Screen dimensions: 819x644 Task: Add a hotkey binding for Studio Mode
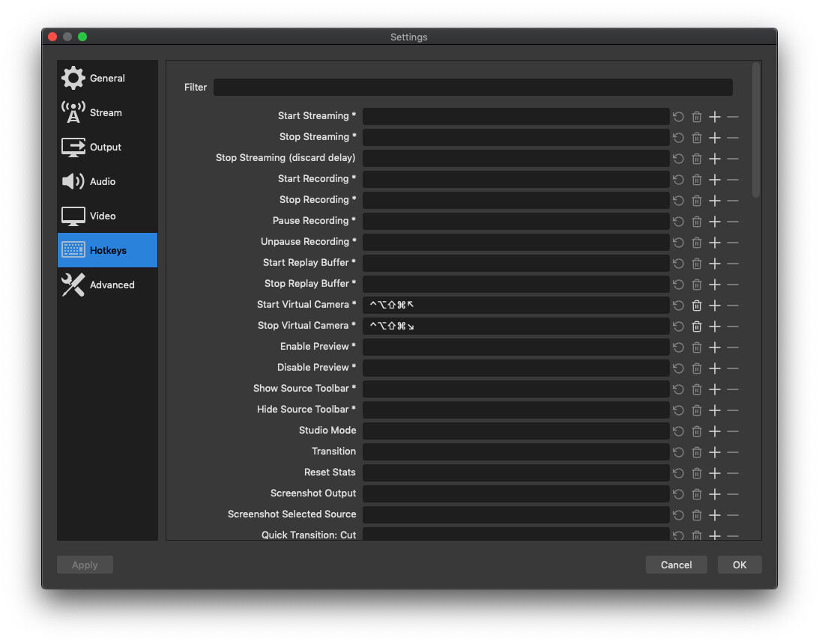pos(715,431)
